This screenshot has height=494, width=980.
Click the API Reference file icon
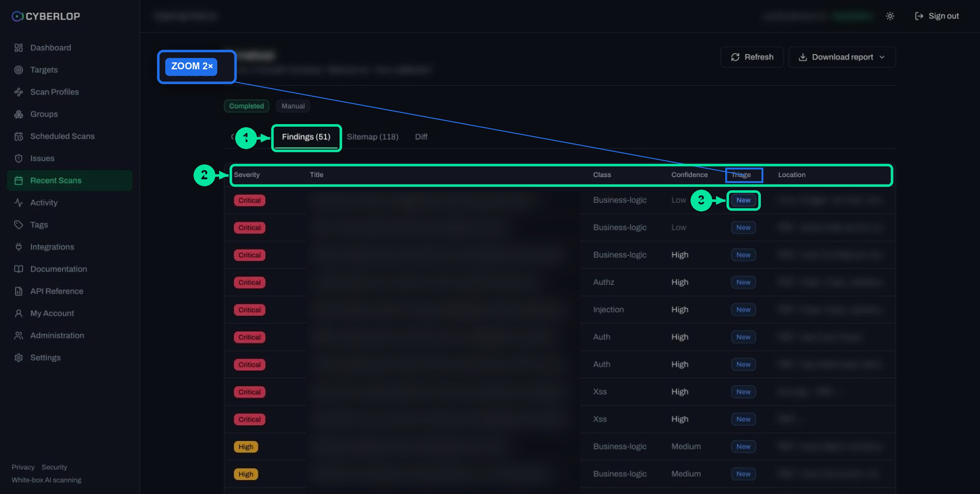18,291
